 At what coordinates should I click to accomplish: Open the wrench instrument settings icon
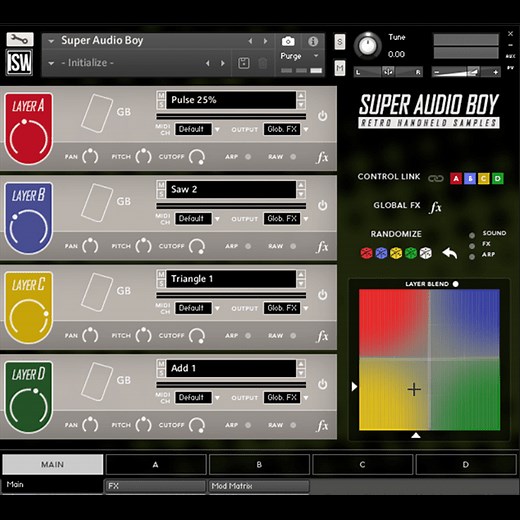coord(20,39)
